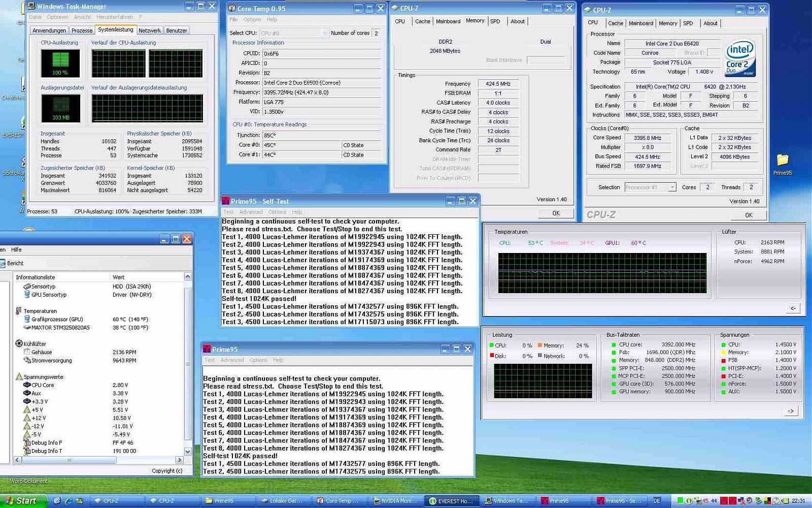Open the Advanced menu in Prime95 - Self-Test window
This screenshot has height=508, width=812.
251,212
